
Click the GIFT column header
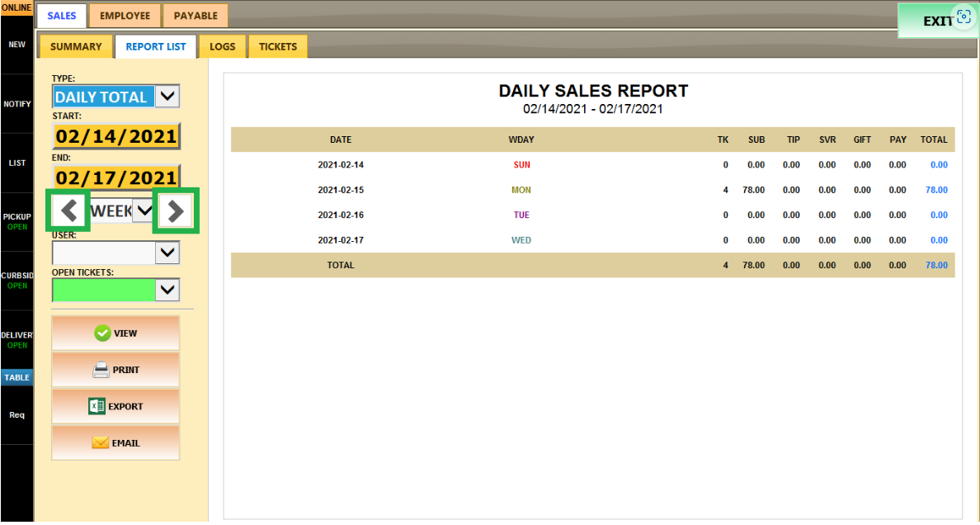click(863, 140)
